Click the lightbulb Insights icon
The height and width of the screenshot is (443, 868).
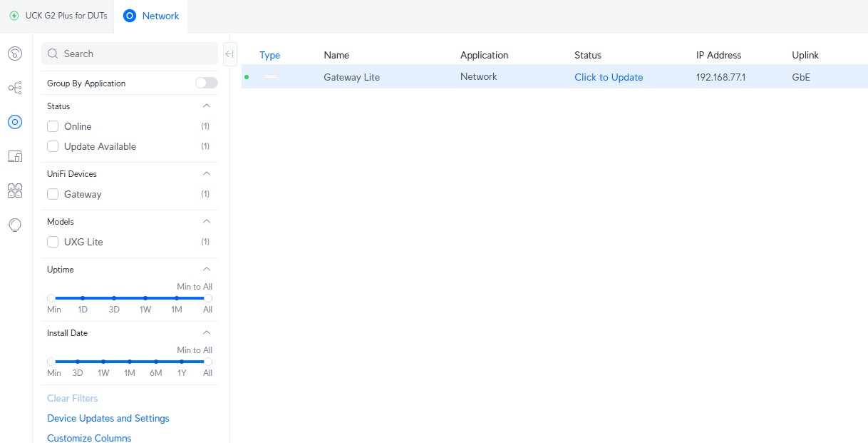pos(15,225)
